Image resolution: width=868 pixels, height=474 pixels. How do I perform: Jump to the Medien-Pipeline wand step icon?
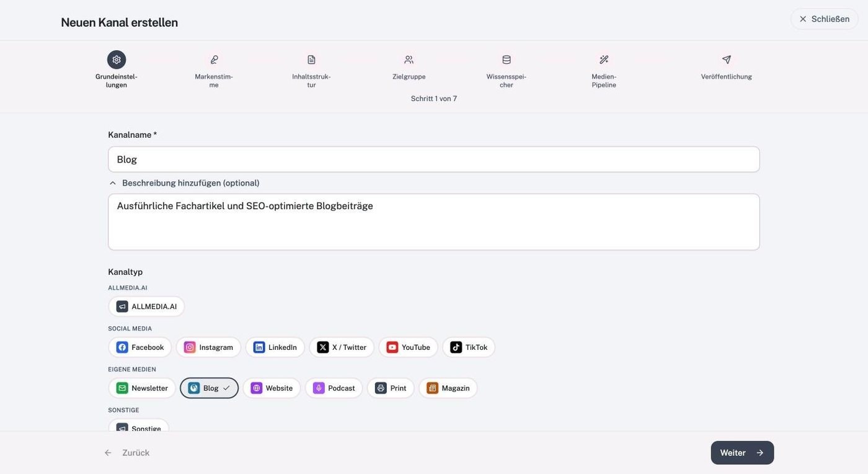604,60
